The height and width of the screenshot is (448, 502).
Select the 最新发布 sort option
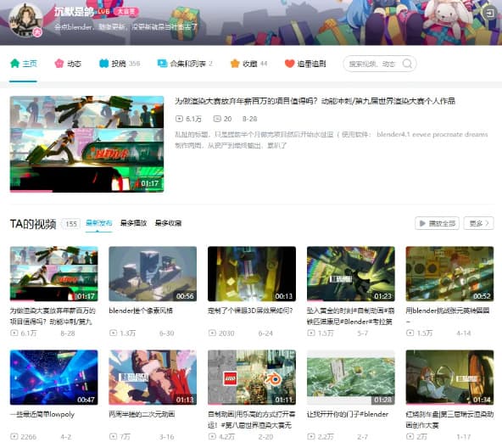click(99, 223)
